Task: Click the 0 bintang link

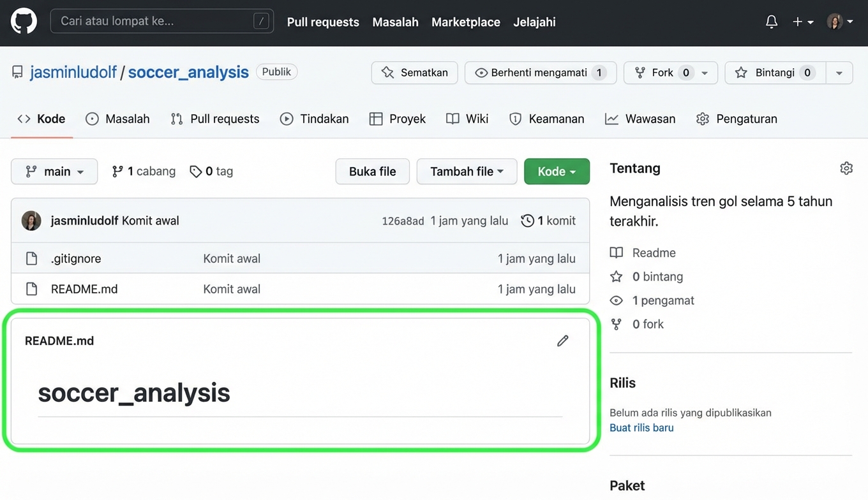Action: (647, 277)
